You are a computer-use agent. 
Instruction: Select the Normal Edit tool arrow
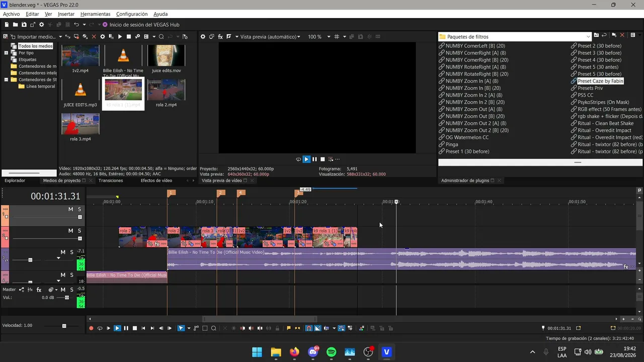point(181,328)
